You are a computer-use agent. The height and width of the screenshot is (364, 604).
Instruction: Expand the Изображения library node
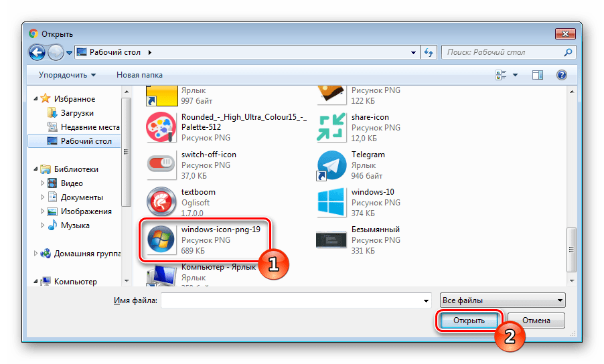tap(42, 211)
